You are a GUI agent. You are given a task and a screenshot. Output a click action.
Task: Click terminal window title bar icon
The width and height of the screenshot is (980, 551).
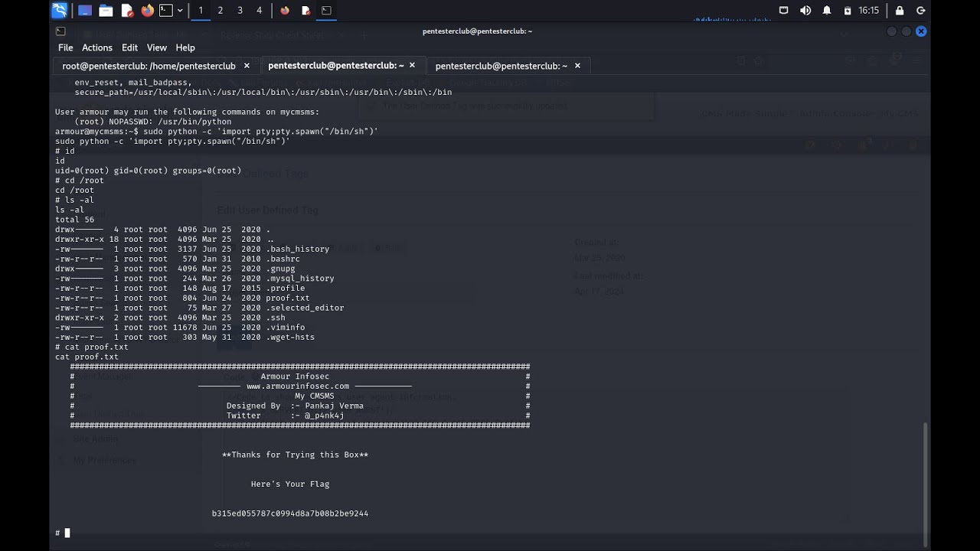60,31
